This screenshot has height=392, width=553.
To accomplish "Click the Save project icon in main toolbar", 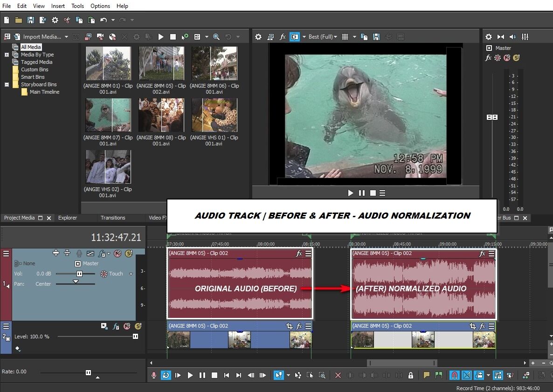I will tap(31, 20).
